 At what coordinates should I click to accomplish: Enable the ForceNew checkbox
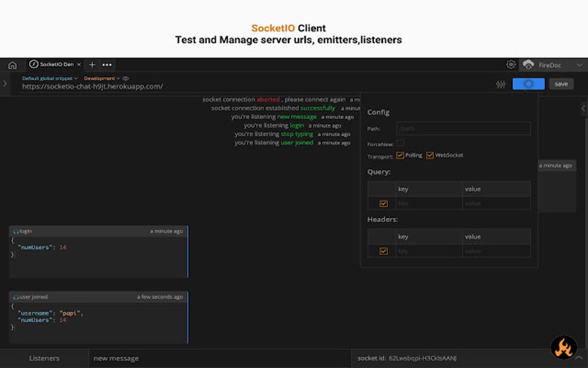click(399, 142)
